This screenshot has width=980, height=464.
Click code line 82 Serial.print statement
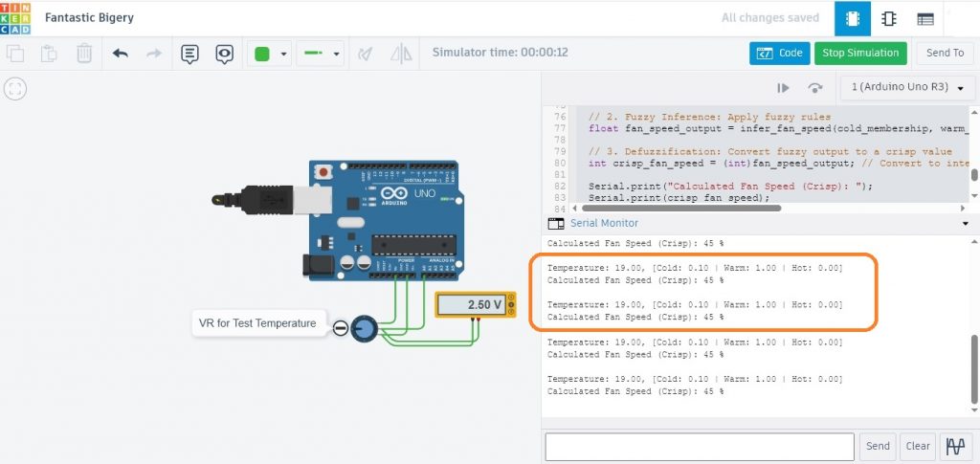pyautogui.click(x=730, y=187)
